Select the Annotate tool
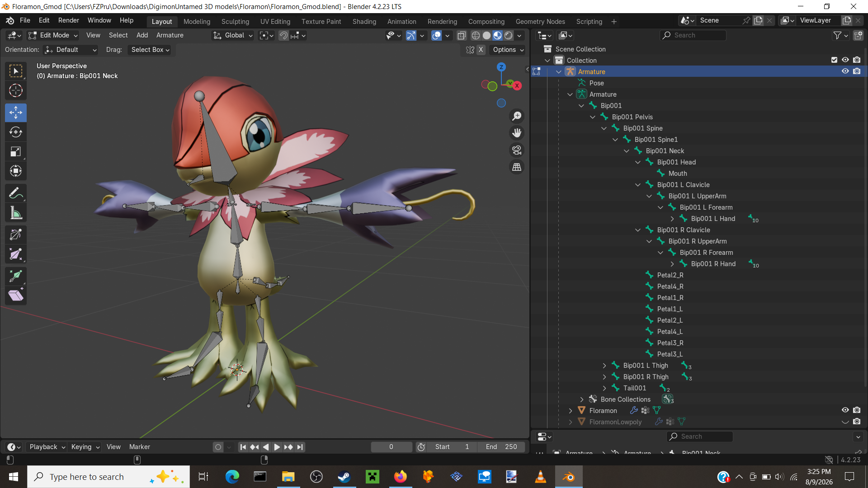The image size is (868, 488). pyautogui.click(x=16, y=193)
